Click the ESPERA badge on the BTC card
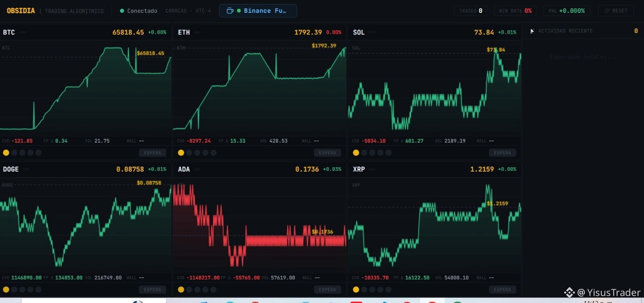The height and width of the screenshot is (303, 644). [153, 153]
